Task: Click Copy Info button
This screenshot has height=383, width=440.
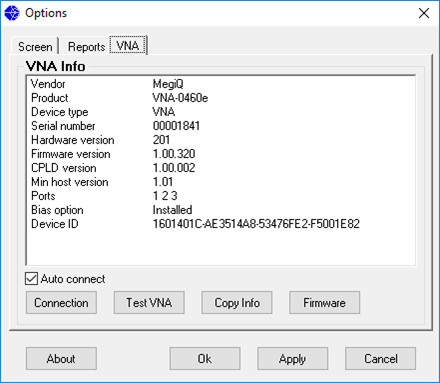Action: (x=237, y=303)
